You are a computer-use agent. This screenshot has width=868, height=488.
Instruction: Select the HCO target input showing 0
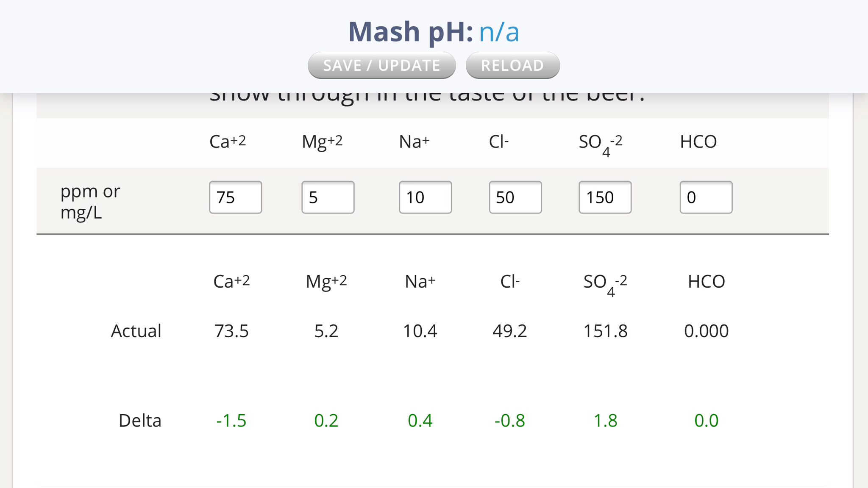tap(706, 197)
